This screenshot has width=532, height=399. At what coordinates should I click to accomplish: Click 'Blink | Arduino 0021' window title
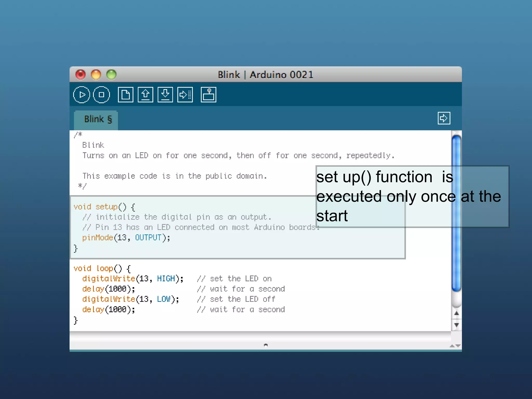point(265,75)
